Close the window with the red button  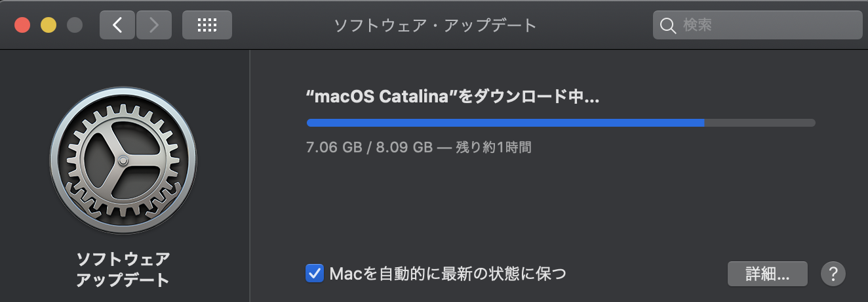(22, 26)
